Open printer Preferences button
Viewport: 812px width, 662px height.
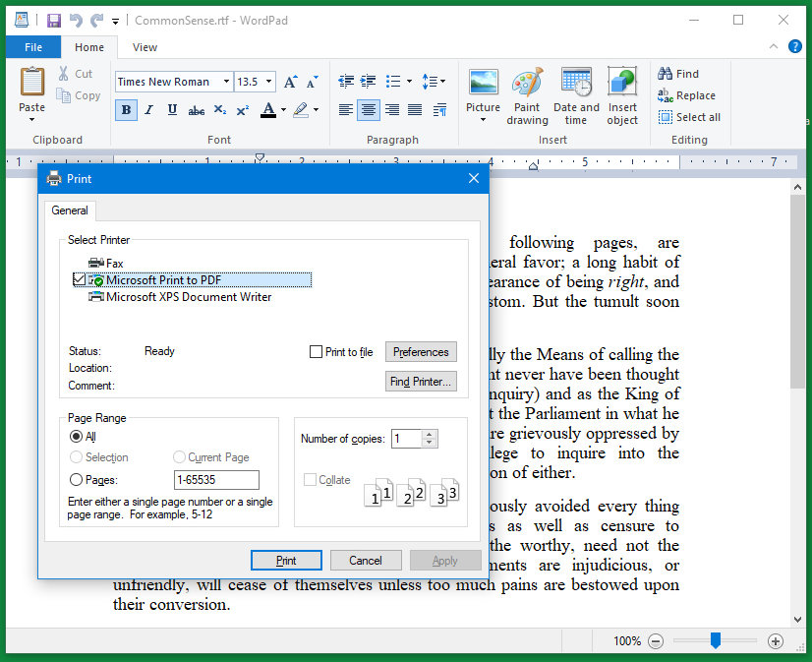pos(421,352)
